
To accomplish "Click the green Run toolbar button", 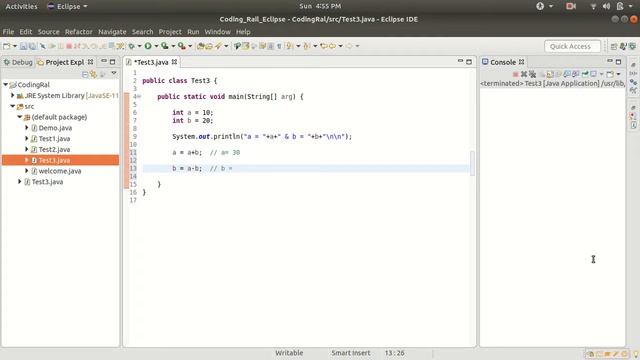I will click(148, 46).
